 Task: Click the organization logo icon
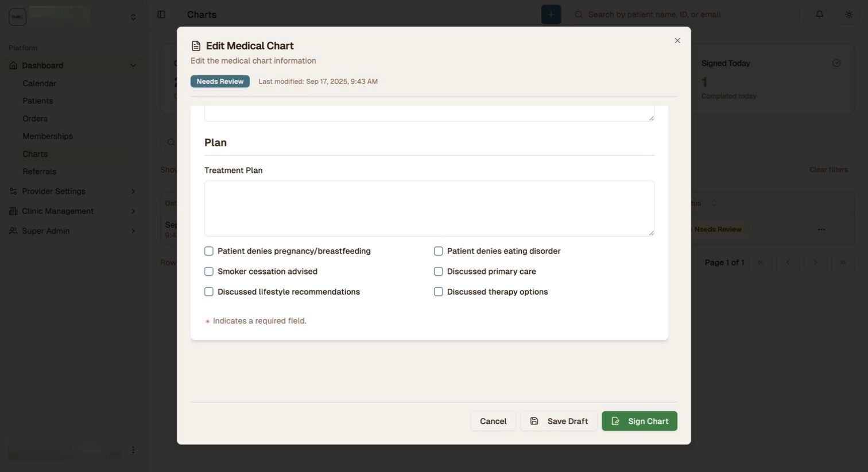(18, 17)
